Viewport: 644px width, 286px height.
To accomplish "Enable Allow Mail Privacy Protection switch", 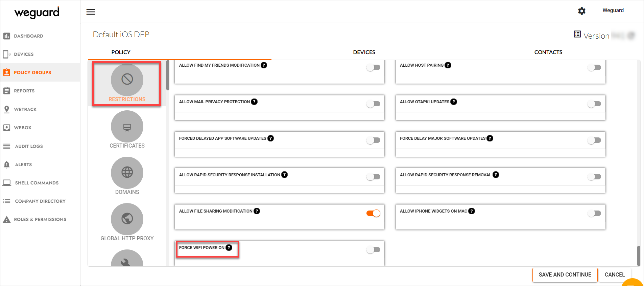I will coord(374,104).
